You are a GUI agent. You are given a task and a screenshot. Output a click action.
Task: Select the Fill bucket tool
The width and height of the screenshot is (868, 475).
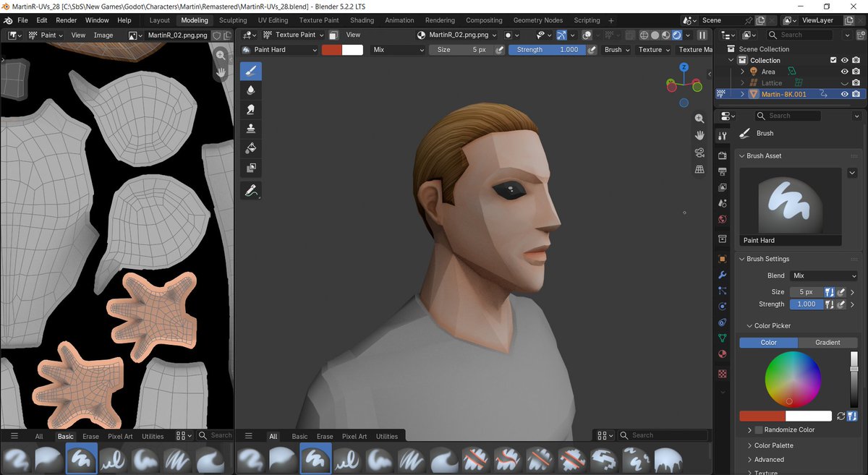(251, 148)
